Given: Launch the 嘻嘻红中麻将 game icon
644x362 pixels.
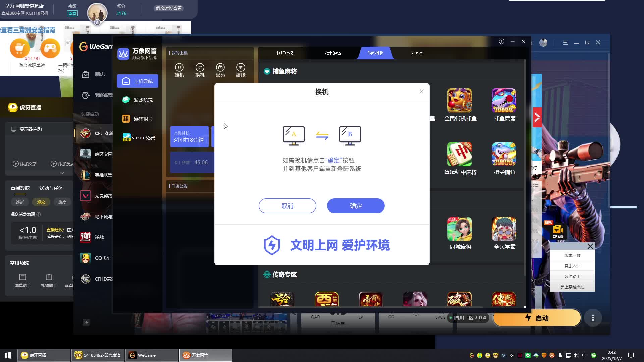Looking at the screenshot, I should coord(459,154).
